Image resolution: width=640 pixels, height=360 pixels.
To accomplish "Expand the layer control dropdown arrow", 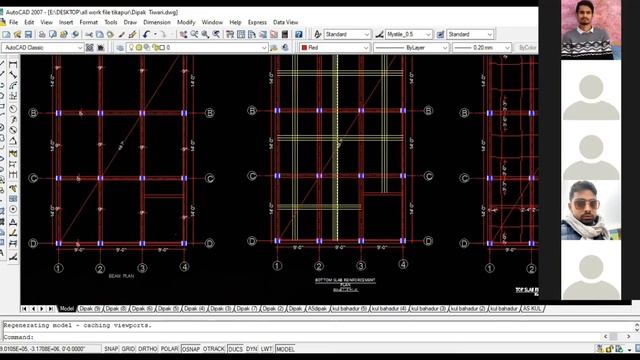I will tap(264, 48).
